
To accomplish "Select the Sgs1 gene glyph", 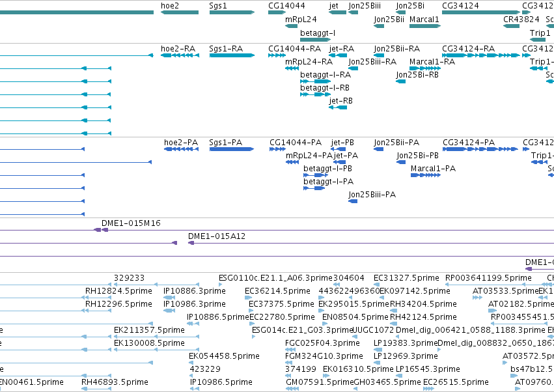I will [232, 12].
